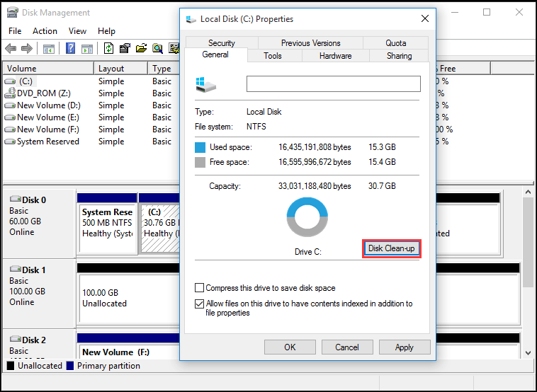537x392 pixels.
Task: Click the Apply button
Action: click(x=405, y=347)
